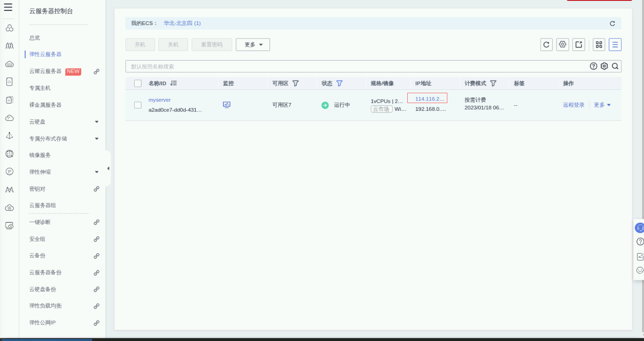Screen dimensions: 644x341
Task: Open external link icon next to 安全组
Action: 96,239
